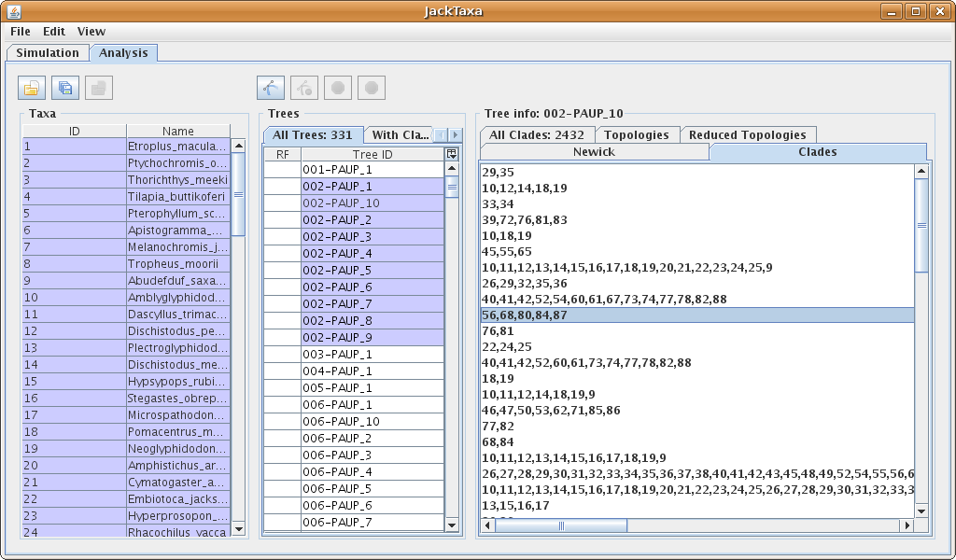This screenshot has height=560, width=956.
Task: Select clade 39,72,76,81,83
Action: click(697, 220)
